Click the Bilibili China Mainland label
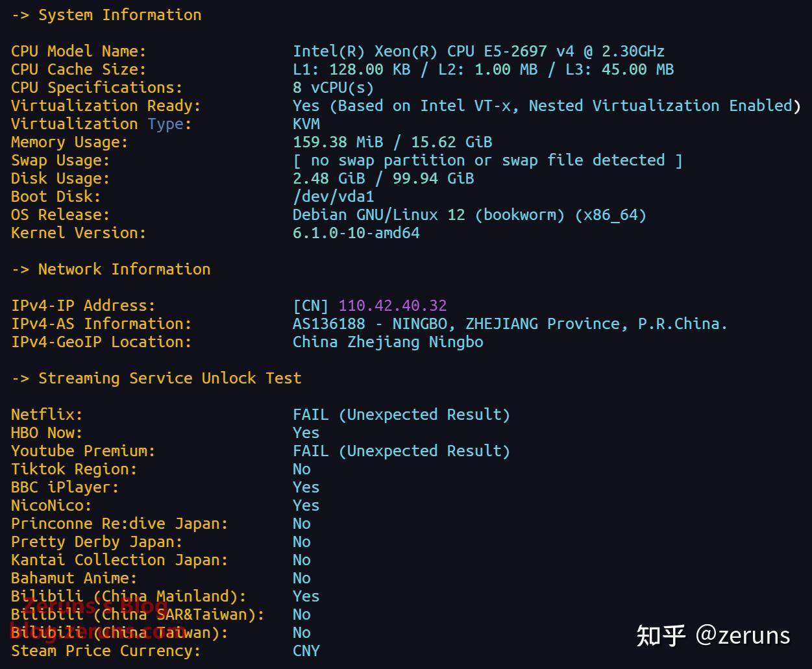 click(x=129, y=596)
